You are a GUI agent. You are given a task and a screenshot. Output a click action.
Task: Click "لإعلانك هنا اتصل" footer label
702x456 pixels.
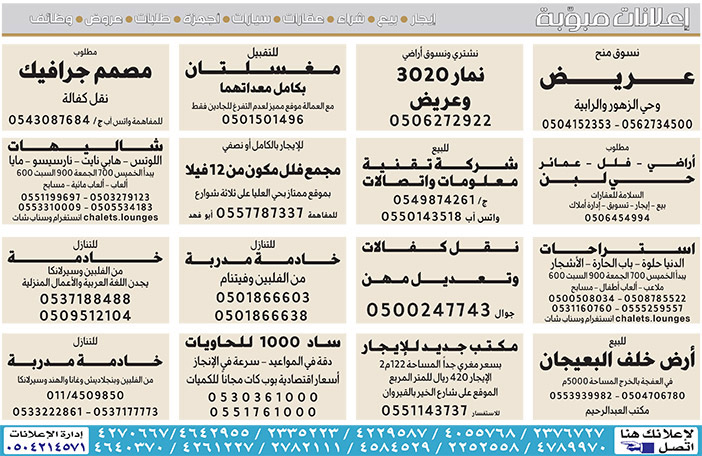coord(658,440)
